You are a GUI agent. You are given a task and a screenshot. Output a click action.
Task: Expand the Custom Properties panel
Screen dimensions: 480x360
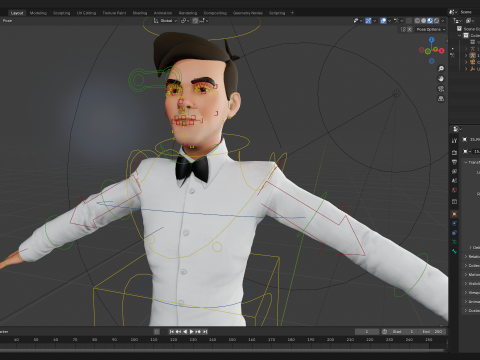point(472,311)
